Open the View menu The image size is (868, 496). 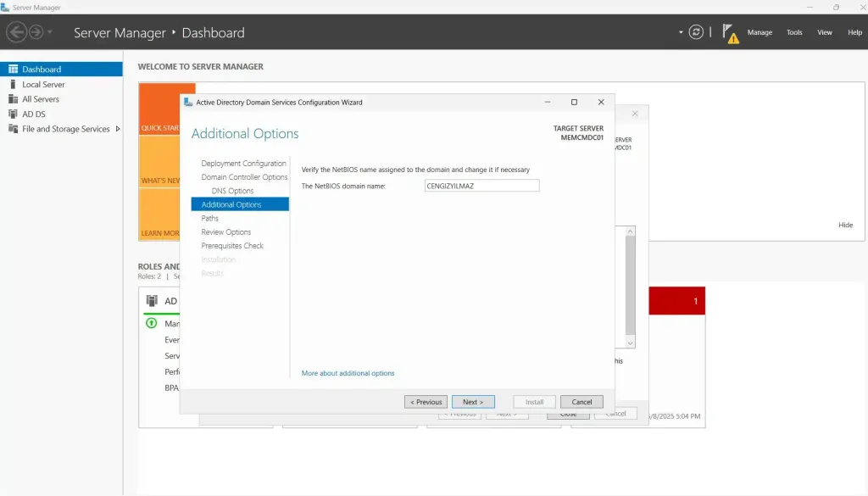(x=824, y=32)
